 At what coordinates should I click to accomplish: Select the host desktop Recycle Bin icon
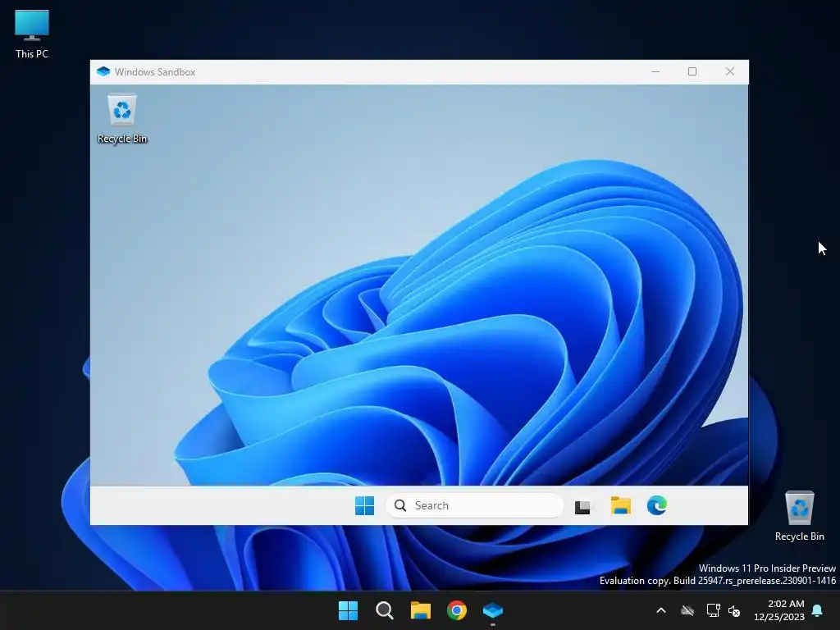(799, 516)
